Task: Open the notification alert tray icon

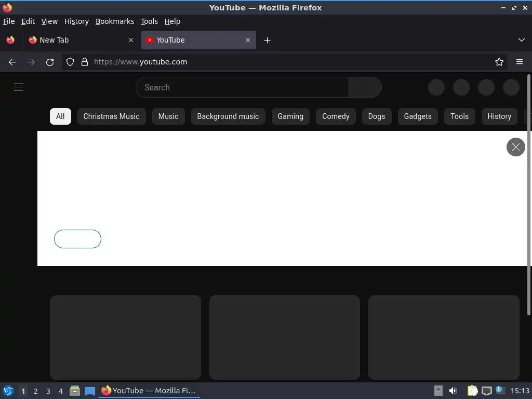Action: click(500, 390)
